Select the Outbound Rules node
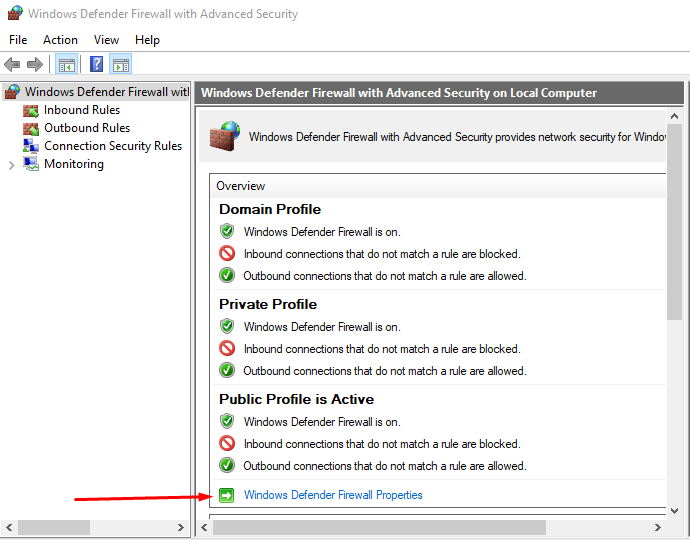690x540 pixels. [x=86, y=128]
